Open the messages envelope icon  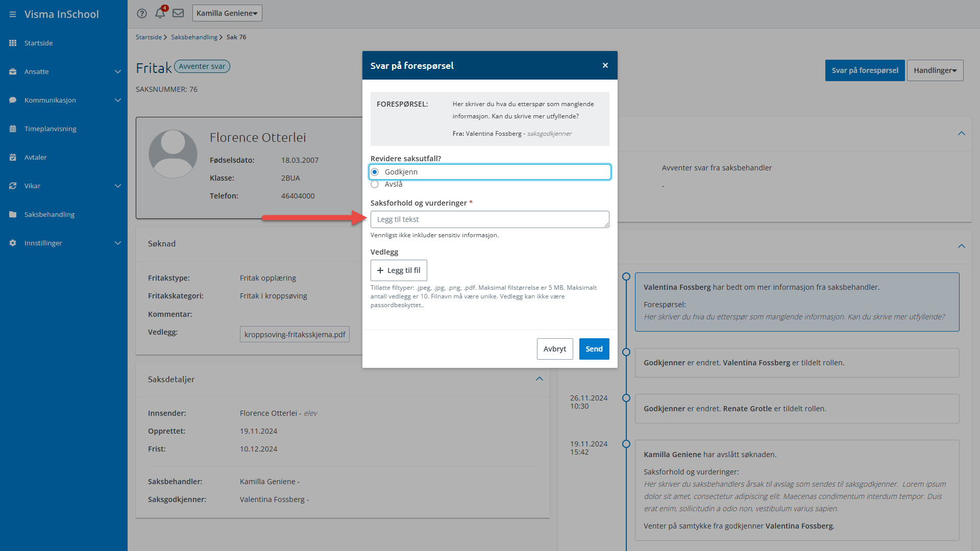(178, 13)
